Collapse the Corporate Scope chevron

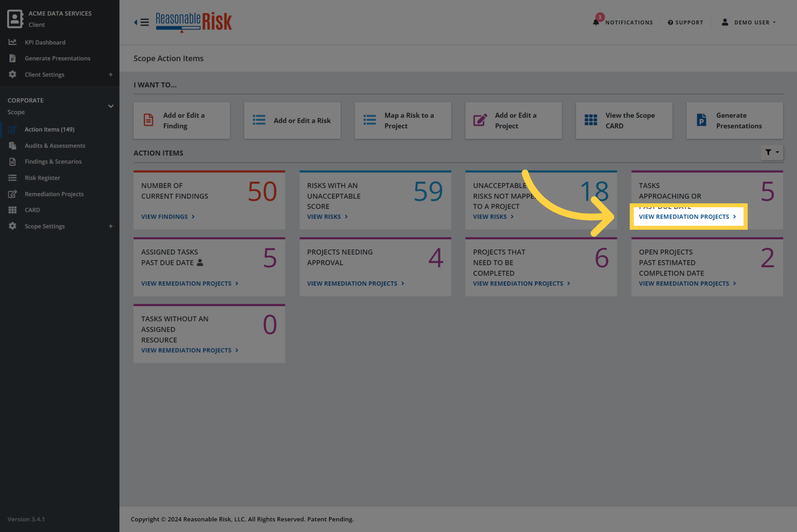tap(111, 106)
